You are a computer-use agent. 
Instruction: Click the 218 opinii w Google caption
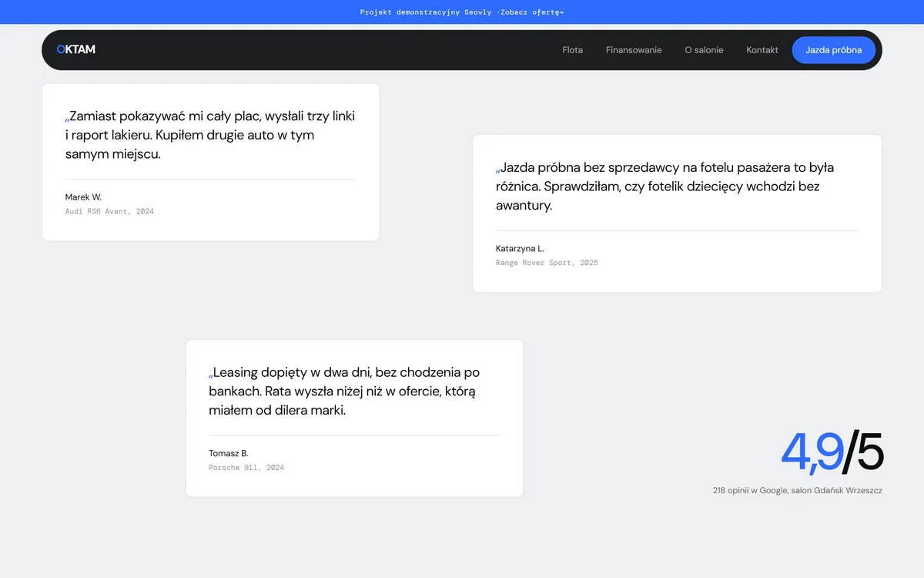point(798,490)
